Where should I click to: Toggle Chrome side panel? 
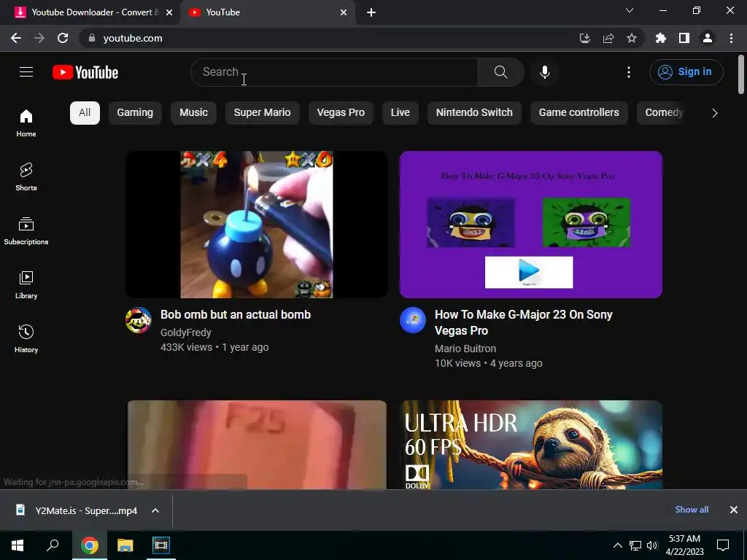pos(684,38)
